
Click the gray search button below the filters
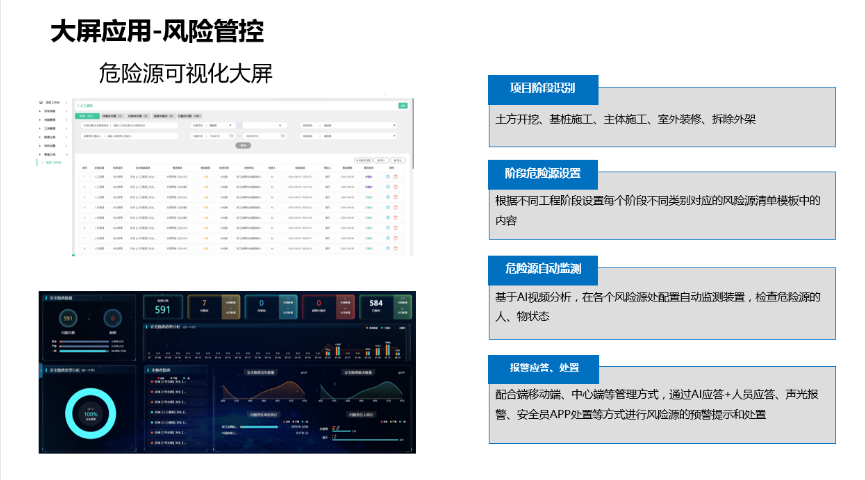tap(242, 144)
